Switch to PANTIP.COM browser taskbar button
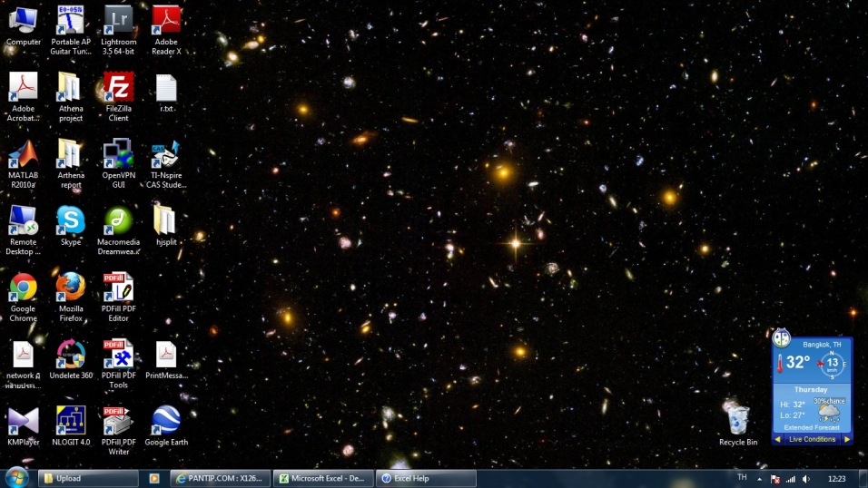868x488 pixels. tap(221, 479)
